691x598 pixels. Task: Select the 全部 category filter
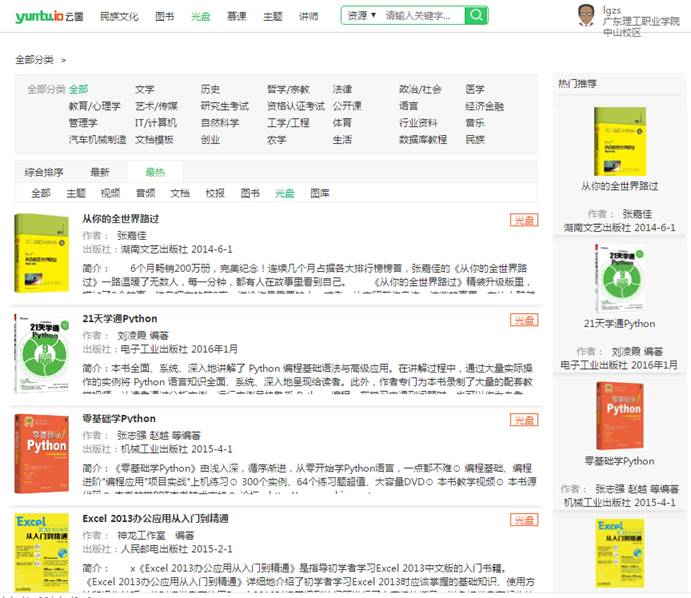pyautogui.click(x=79, y=89)
